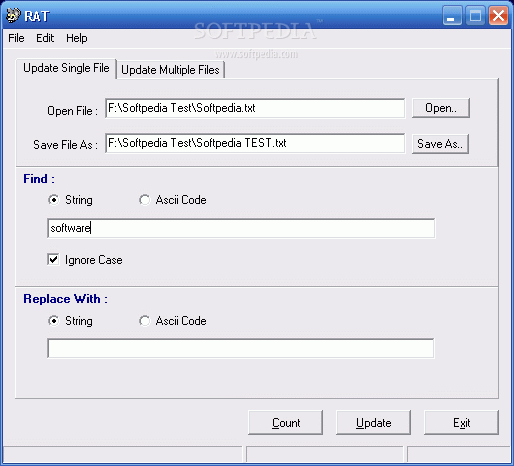This screenshot has width=514, height=466.
Task: Click the RAT application icon in title bar
Action: [x=13, y=15]
